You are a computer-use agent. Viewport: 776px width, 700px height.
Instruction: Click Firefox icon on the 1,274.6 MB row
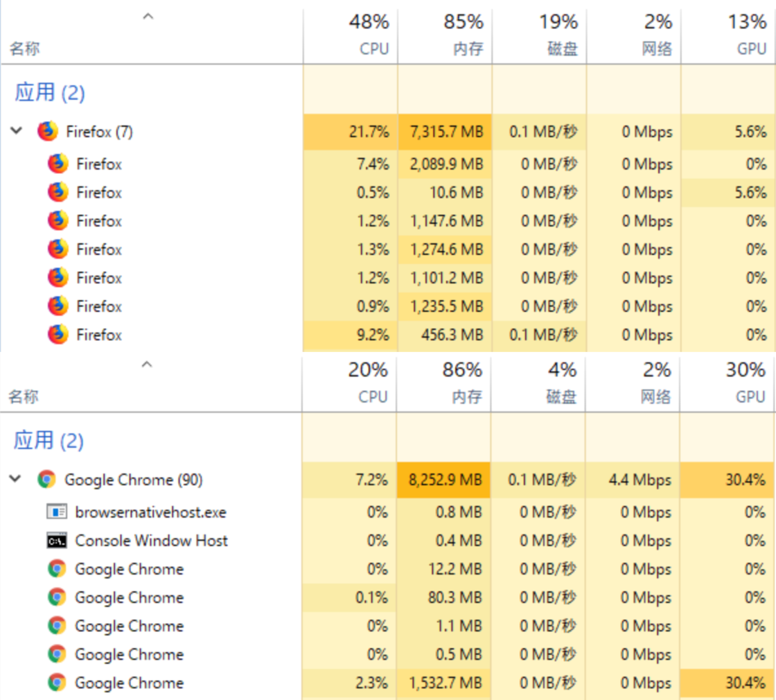click(x=58, y=249)
